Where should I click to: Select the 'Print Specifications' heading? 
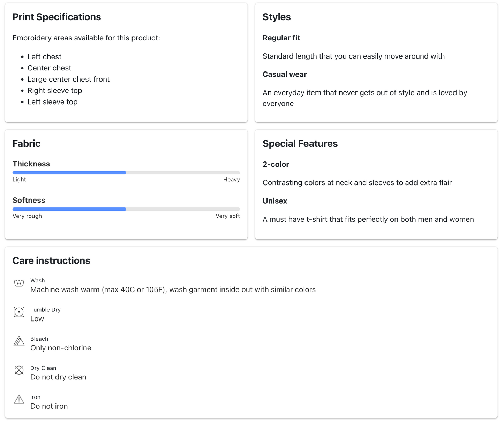click(57, 17)
